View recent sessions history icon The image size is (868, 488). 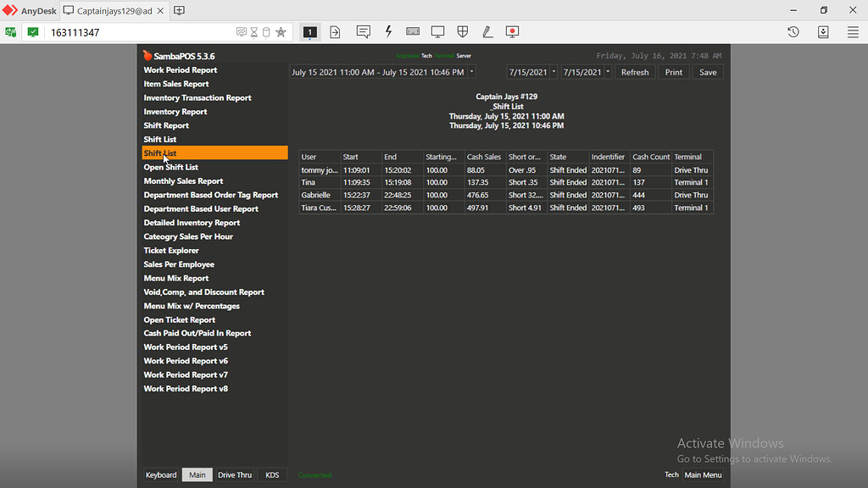click(x=793, y=31)
